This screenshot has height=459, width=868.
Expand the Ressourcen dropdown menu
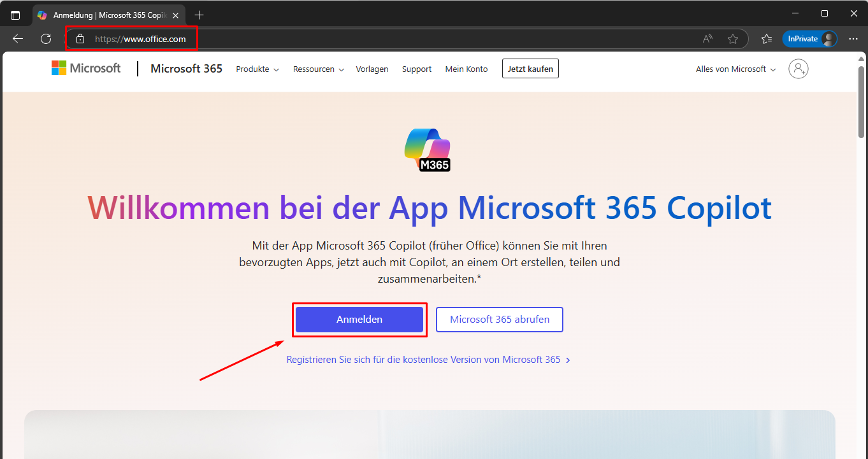318,69
